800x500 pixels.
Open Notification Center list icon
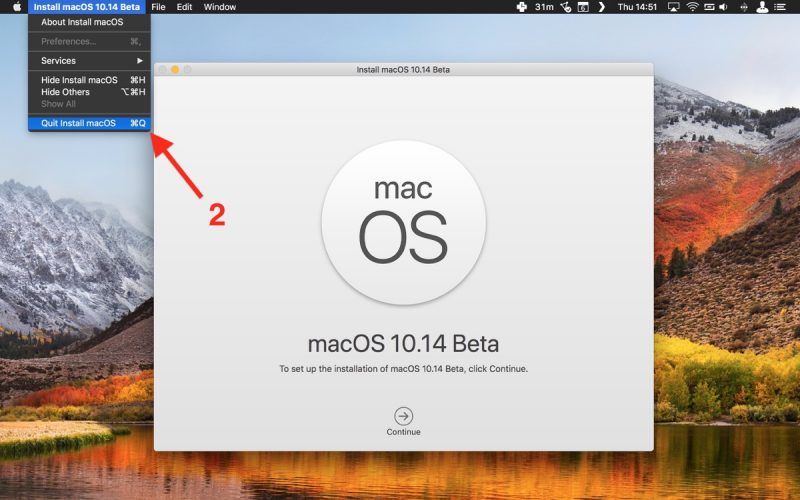tap(780, 7)
